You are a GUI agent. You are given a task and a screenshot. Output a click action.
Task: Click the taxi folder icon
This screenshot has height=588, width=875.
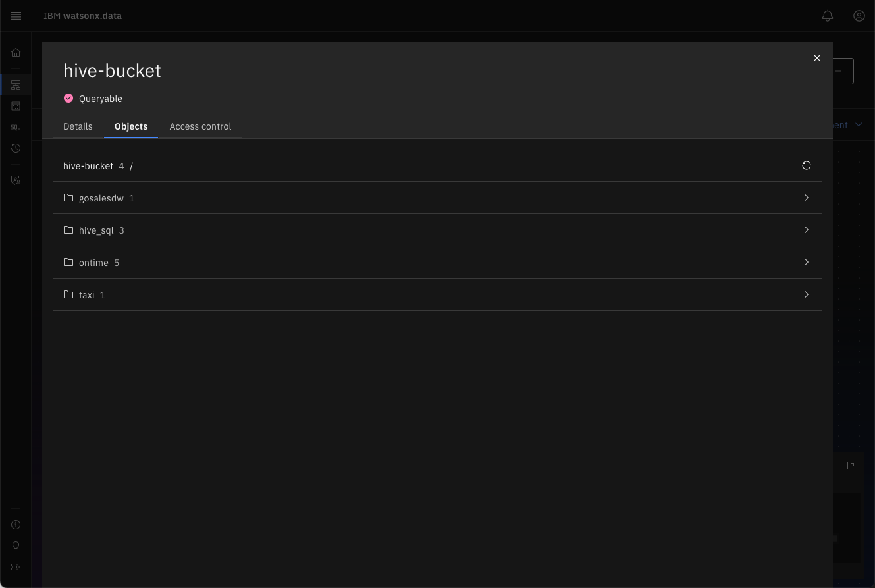tap(68, 294)
